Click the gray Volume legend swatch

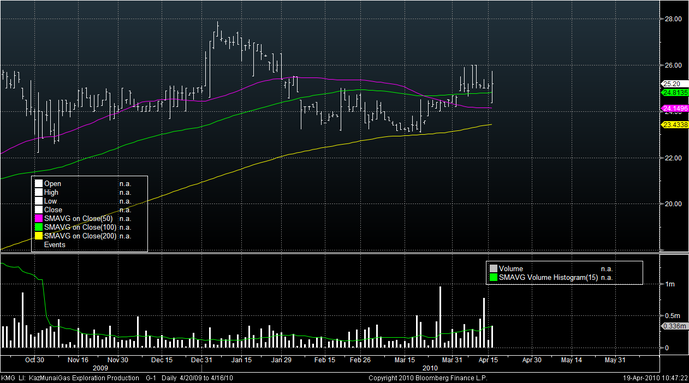tap(493, 268)
